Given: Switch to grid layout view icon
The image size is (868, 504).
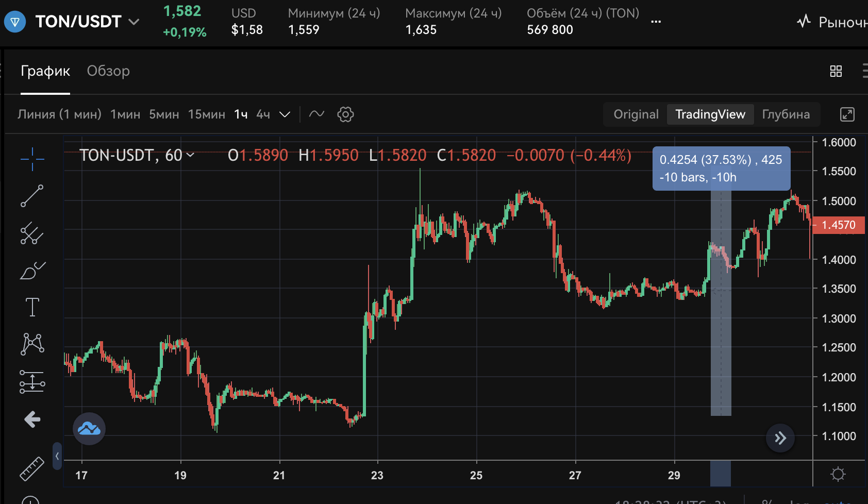Looking at the screenshot, I should (x=836, y=71).
